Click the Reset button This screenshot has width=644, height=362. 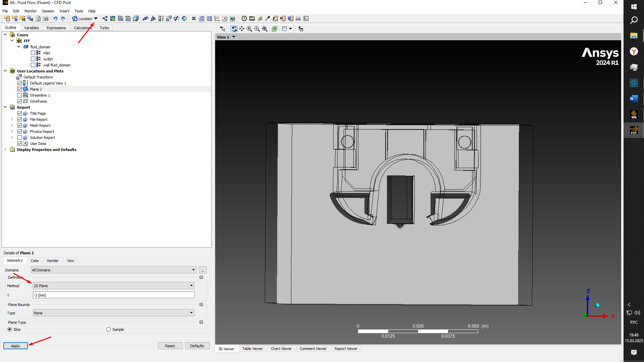pyautogui.click(x=170, y=346)
